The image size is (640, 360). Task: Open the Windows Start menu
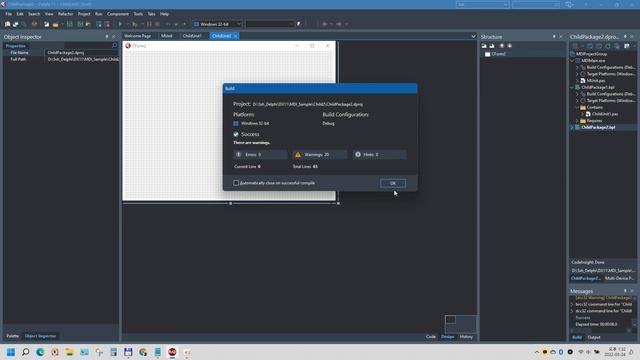[x=11, y=352]
